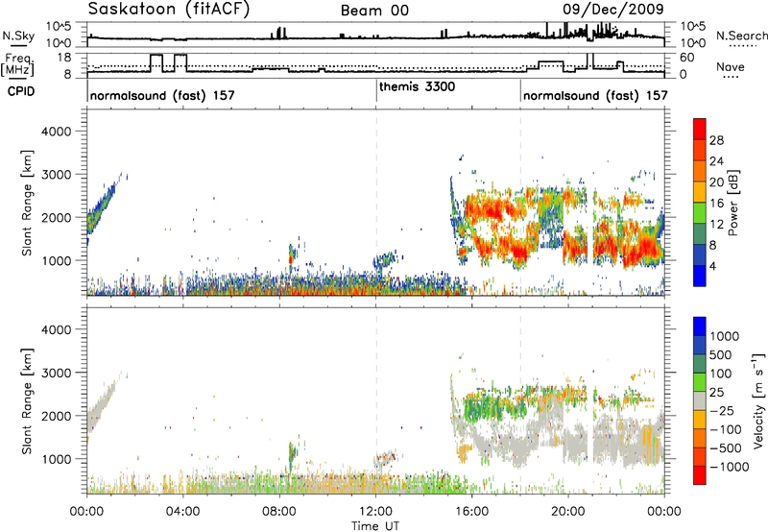This screenshot has height=532, width=768.
Task: Click the '04:00' time axis tick label
Action: [x=183, y=512]
